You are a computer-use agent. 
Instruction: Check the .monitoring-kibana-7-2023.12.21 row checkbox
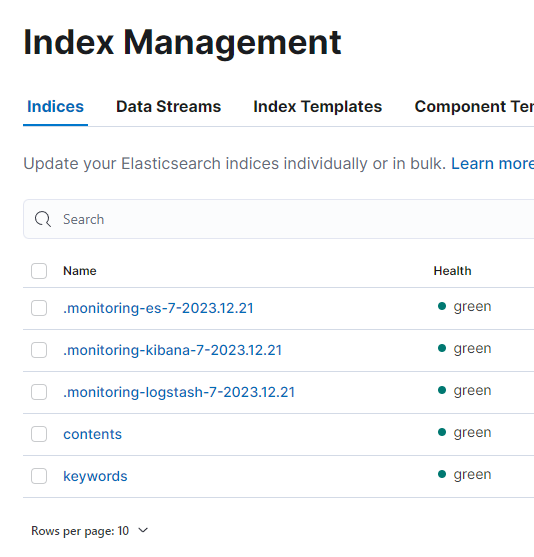39,350
